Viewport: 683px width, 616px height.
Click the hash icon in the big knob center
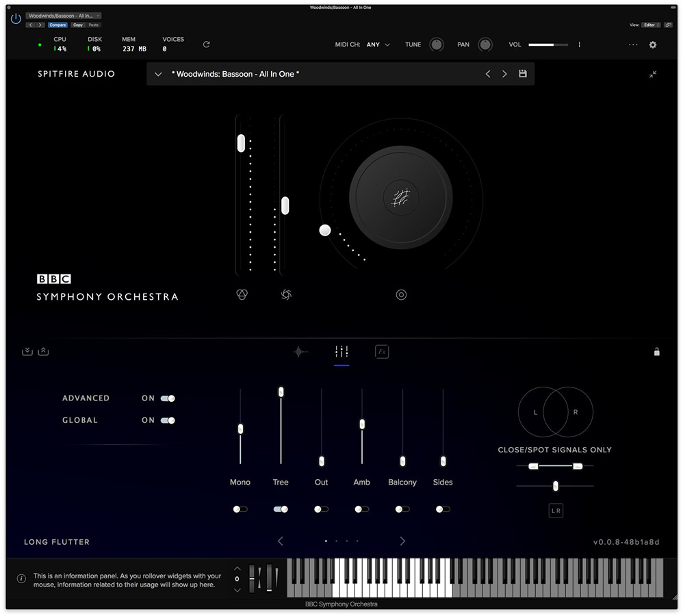point(401,197)
